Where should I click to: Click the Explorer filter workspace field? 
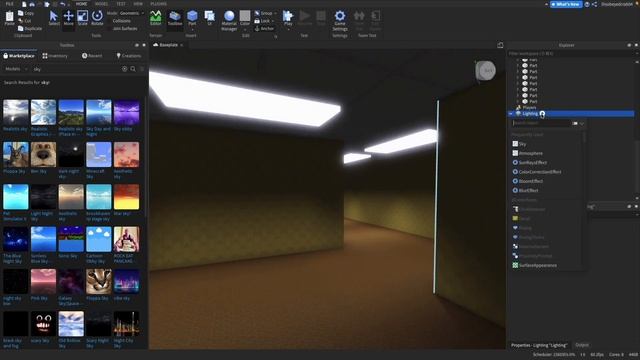[570, 53]
